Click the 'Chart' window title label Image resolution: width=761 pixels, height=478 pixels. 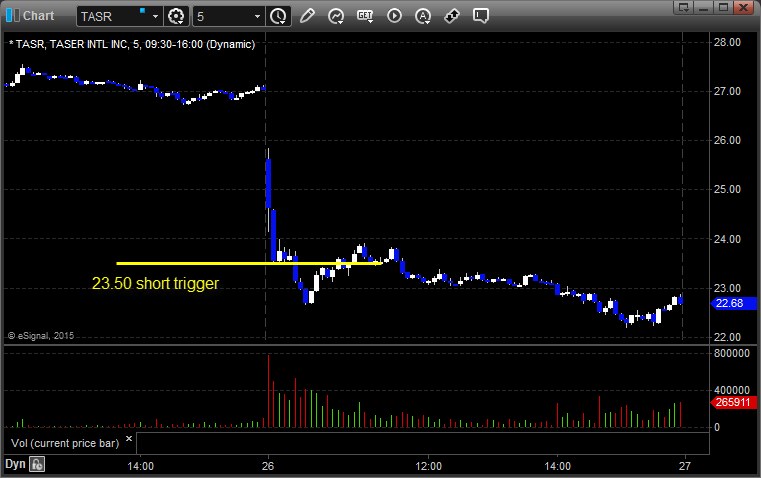click(38, 16)
